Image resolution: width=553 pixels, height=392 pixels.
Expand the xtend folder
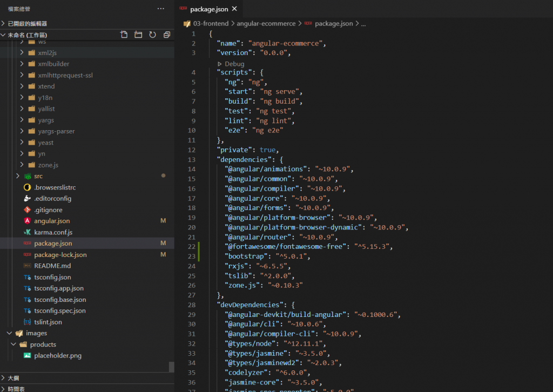22,86
